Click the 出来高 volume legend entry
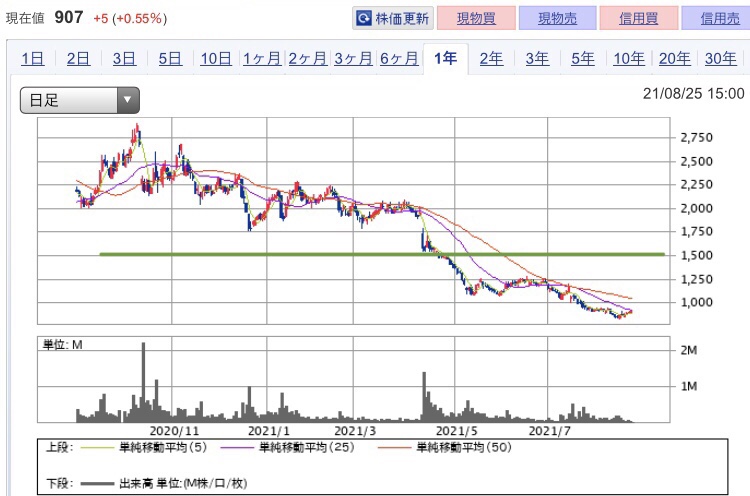The image size is (750, 496). [x=164, y=484]
